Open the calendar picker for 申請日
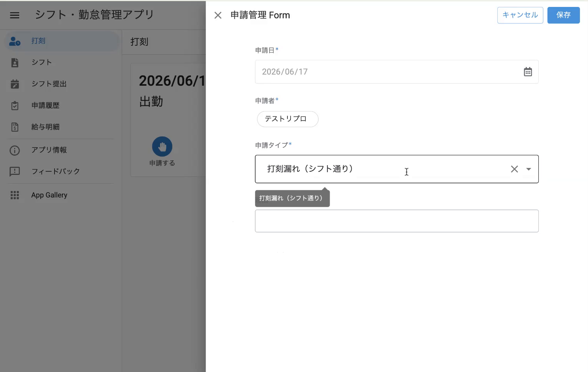 [528, 72]
